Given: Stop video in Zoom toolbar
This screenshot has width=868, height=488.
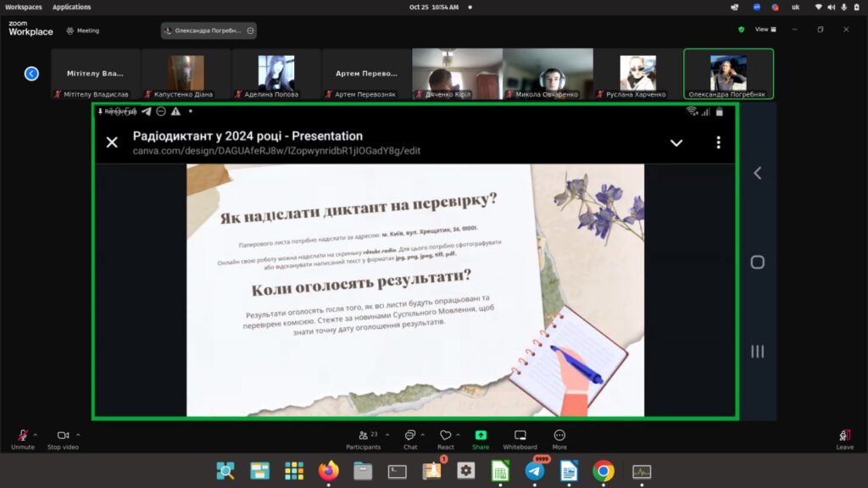Looking at the screenshot, I should [x=63, y=440].
